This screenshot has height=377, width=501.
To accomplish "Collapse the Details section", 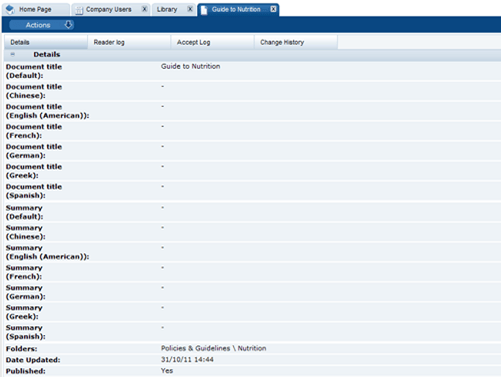I will [13, 54].
